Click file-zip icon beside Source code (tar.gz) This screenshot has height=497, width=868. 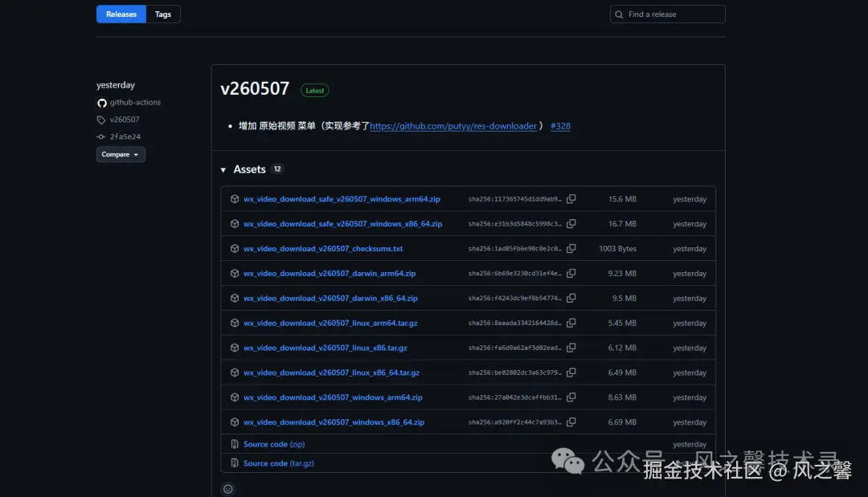pos(235,463)
